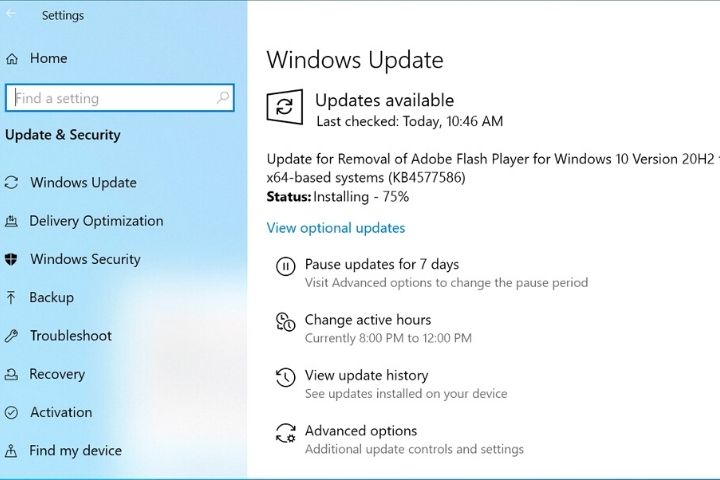Open Windows Security from the sidebar
Viewport: 720px width, 480px height.
85,259
